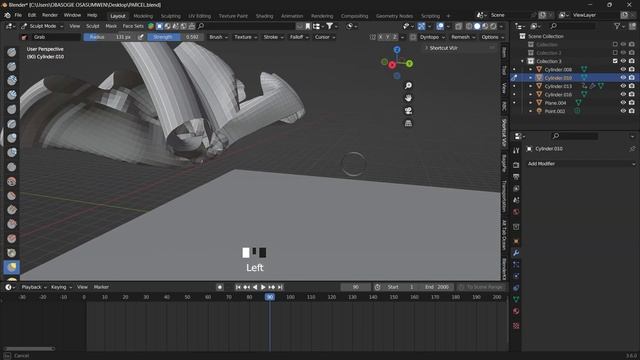This screenshot has width=640, height=360.
Task: Open the Edit menu
Action: pos(32,15)
